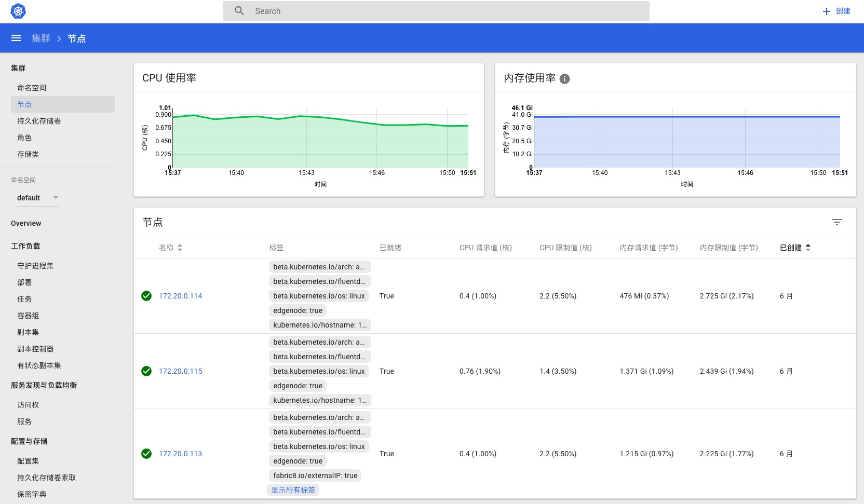Open the navigation drawer menu
This screenshot has height=504, width=864.
coord(16,38)
